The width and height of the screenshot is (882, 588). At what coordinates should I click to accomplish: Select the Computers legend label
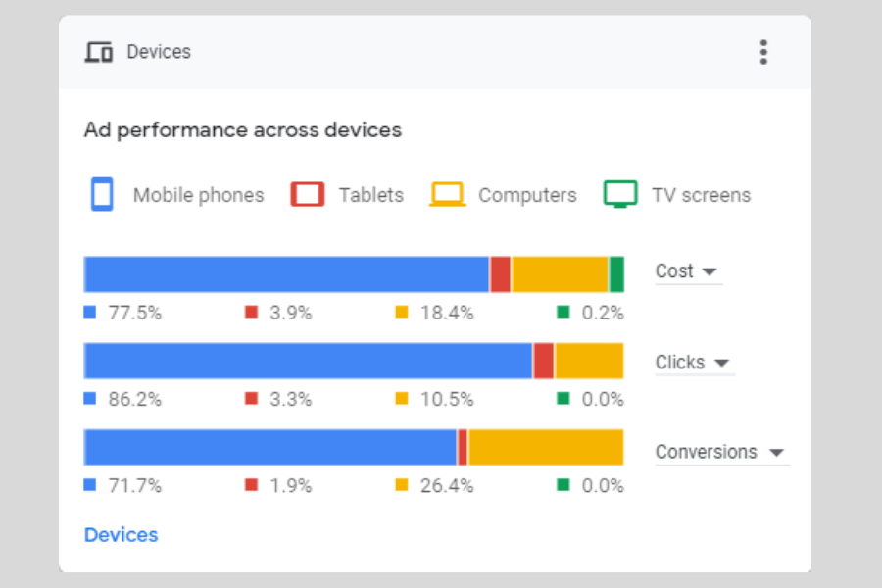coord(527,194)
